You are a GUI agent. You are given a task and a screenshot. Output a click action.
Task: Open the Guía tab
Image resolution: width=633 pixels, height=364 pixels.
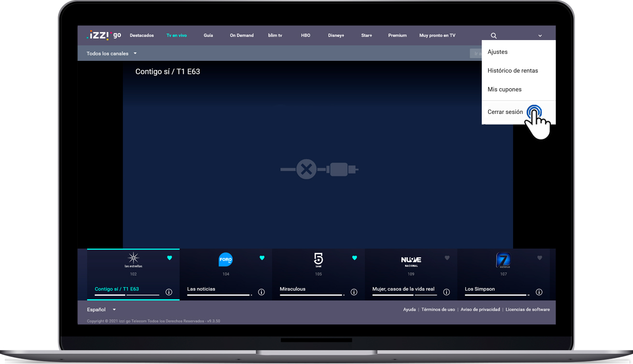point(208,35)
